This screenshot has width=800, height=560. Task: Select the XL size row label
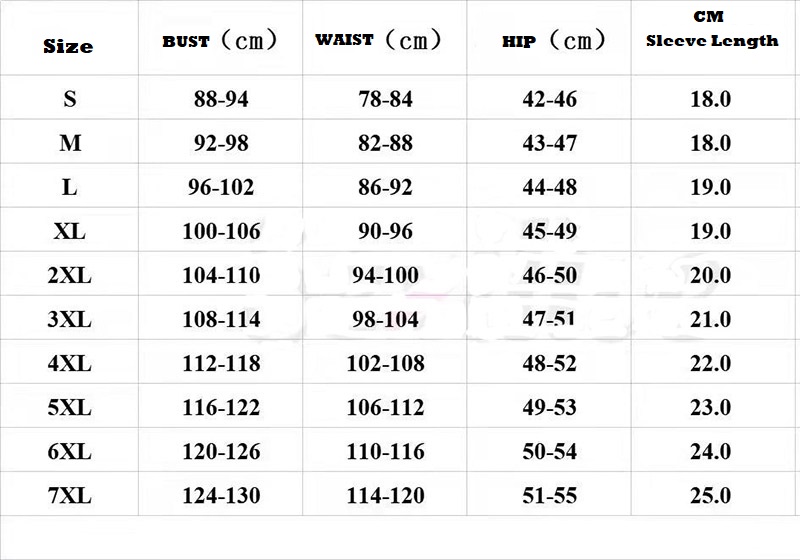pos(70,231)
